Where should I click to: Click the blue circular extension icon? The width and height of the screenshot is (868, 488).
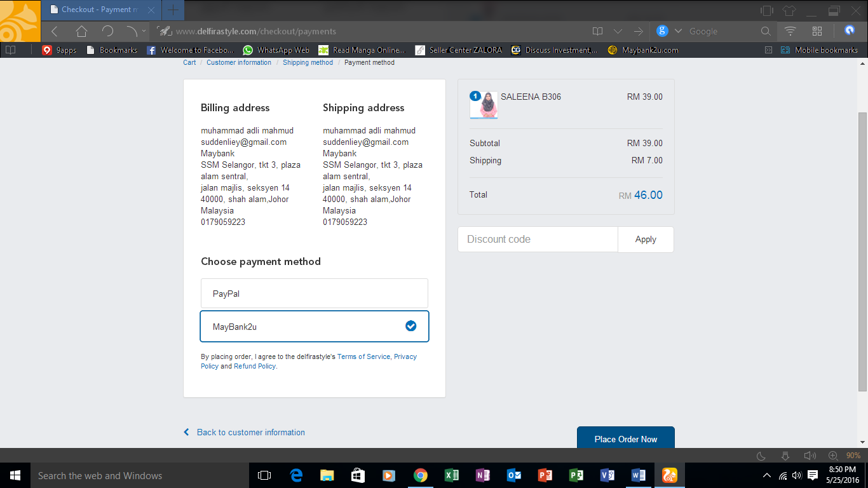pos(850,30)
